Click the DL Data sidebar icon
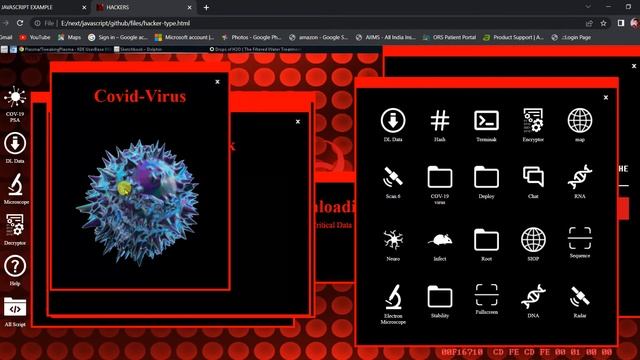Image resolution: width=640 pixels, height=360 pixels. point(15,147)
